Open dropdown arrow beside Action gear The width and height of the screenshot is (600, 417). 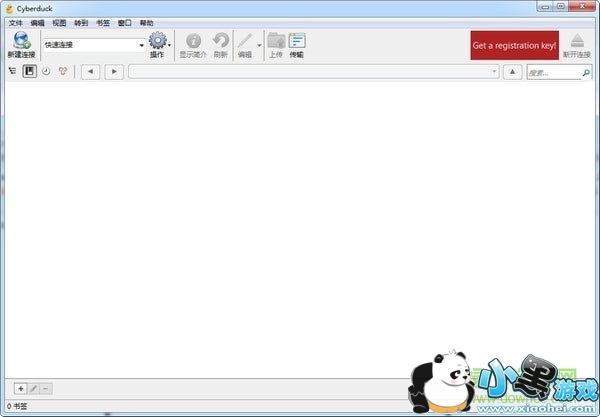pos(170,45)
